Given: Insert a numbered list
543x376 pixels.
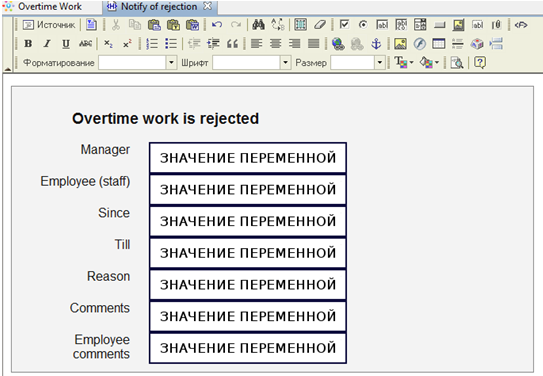Looking at the screenshot, I should [152, 44].
